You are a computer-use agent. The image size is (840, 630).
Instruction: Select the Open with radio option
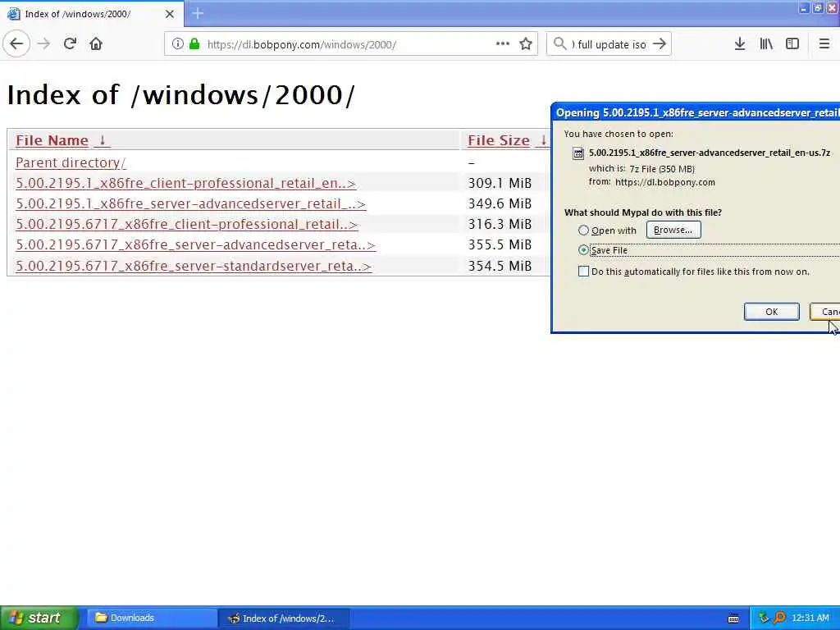583,231
